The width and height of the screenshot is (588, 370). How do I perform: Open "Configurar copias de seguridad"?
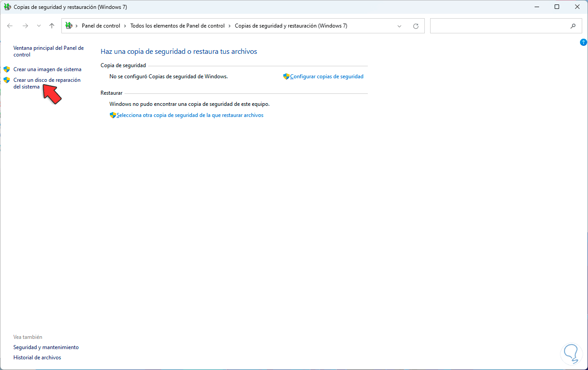click(x=327, y=76)
